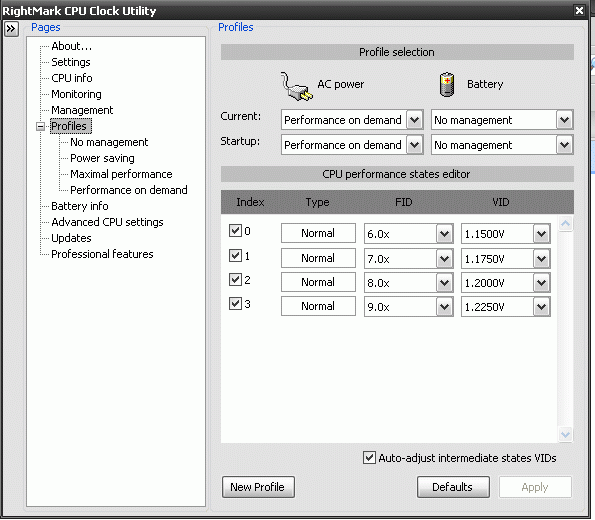Disable Auto-adjust intermediate states VIDs
Viewport: 595px width, 520px height.
(x=369, y=458)
